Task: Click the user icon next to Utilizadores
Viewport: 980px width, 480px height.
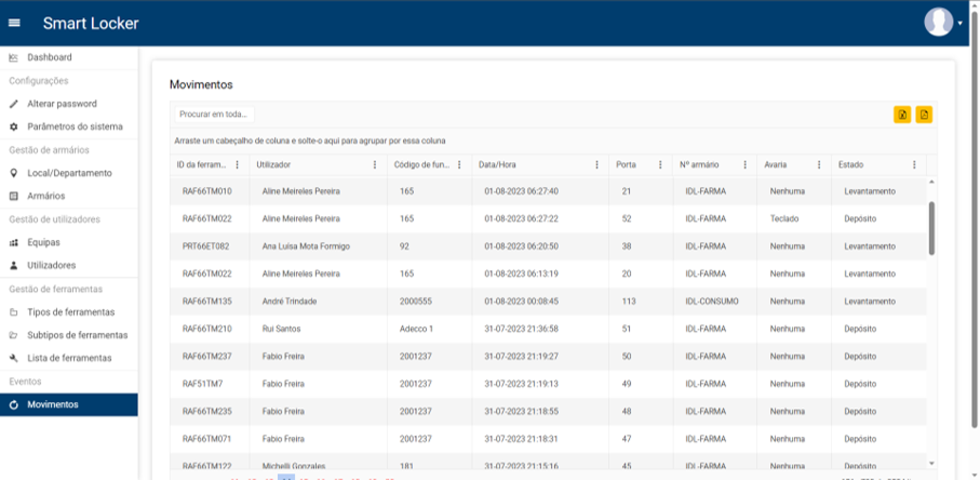Action: pyautogui.click(x=14, y=265)
